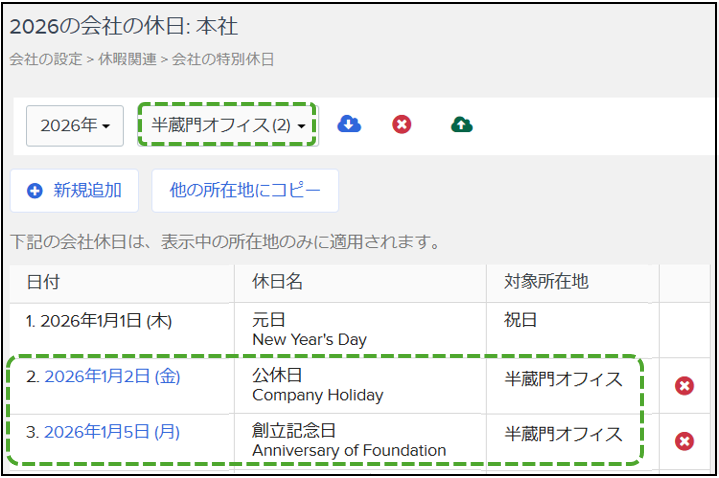Go to 会社の設定 in the breadcrumb
719x478 pixels.
pos(46,59)
